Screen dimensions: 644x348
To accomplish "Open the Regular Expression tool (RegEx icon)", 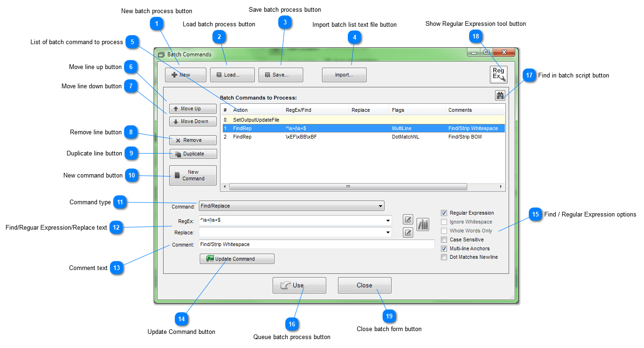I will [498, 75].
